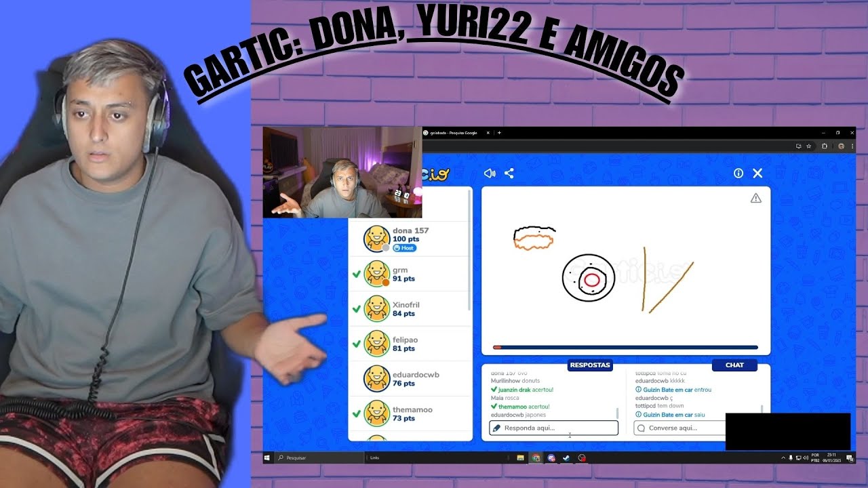Viewport: 868px width, 488px height.
Task: Click Windows Pesquisar search box
Action: pyautogui.click(x=319, y=457)
